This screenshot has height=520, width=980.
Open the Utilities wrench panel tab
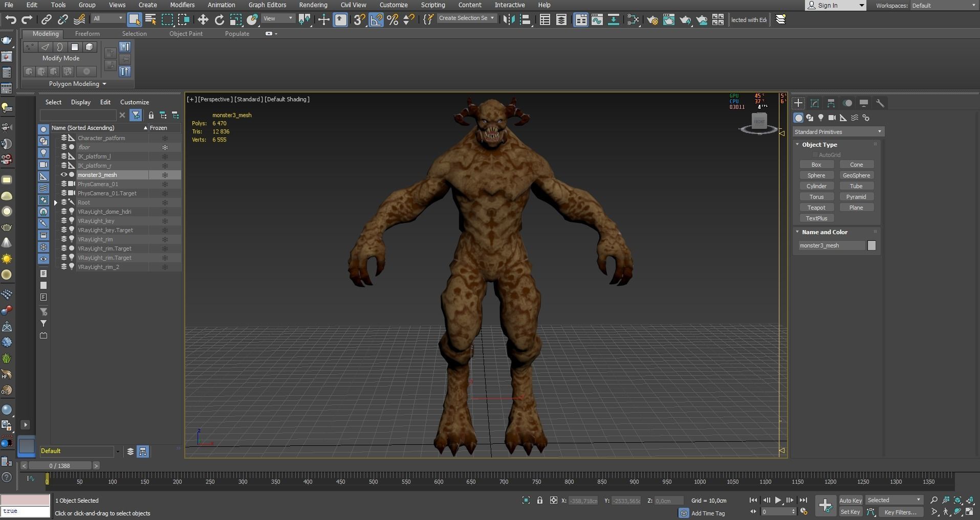pos(880,103)
